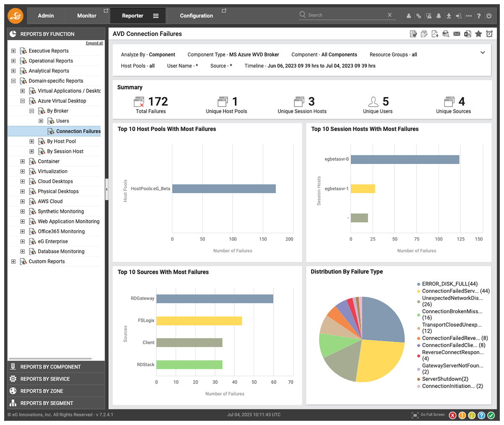
Task: Click the blue unknown status icon
Action: point(482,415)
